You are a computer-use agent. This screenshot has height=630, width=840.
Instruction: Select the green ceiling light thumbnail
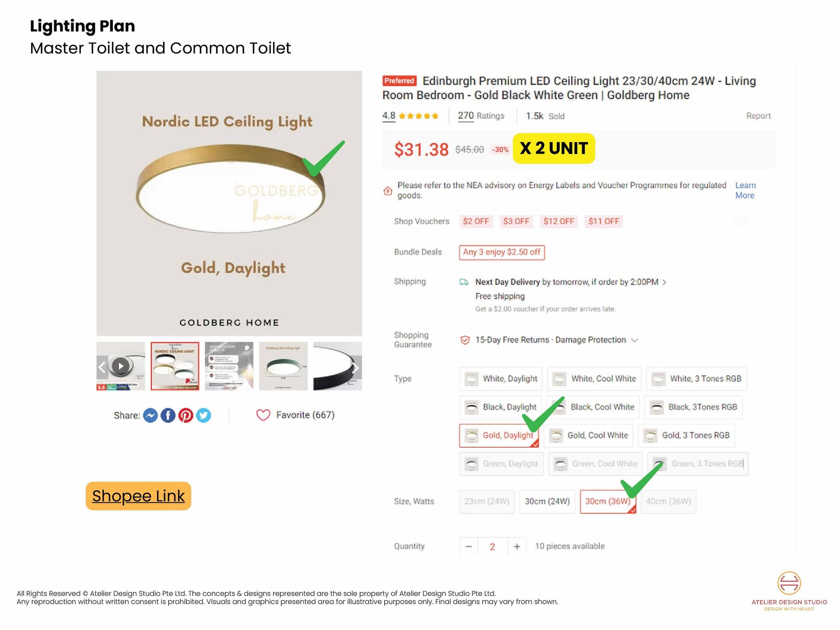(x=283, y=366)
